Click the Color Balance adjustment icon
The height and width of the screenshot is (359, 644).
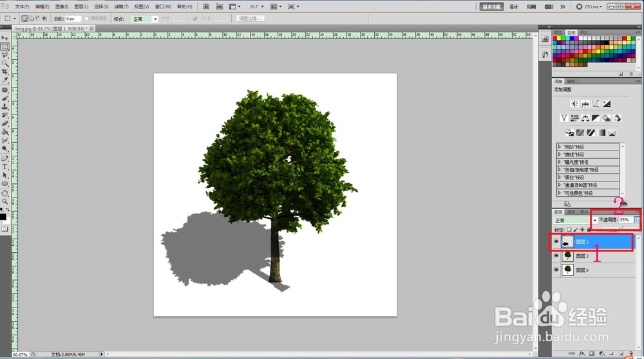585,118
